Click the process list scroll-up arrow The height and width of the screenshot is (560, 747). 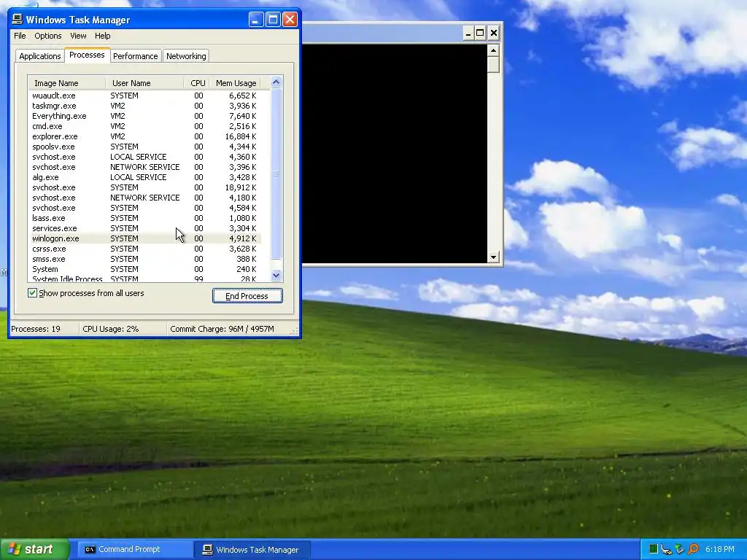coord(276,82)
